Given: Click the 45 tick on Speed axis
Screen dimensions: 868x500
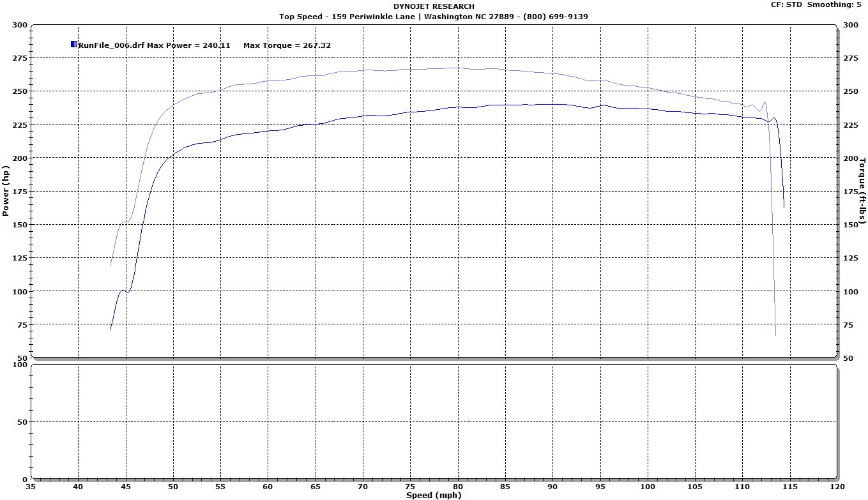Looking at the screenshot, I should [x=125, y=487].
